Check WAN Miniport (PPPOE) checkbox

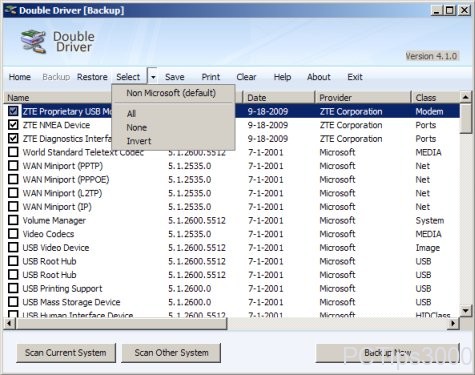13,179
